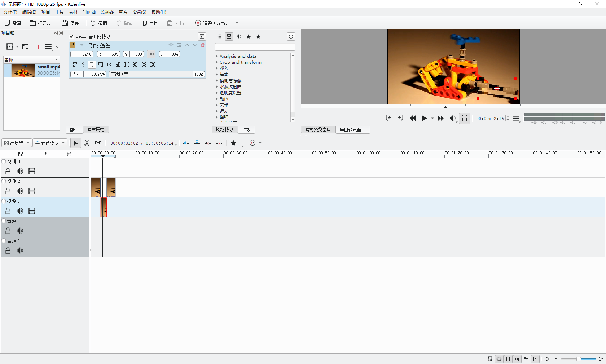Move the 马赛克遮盖 effect down
The width and height of the screenshot is (606, 364).
(195, 45)
